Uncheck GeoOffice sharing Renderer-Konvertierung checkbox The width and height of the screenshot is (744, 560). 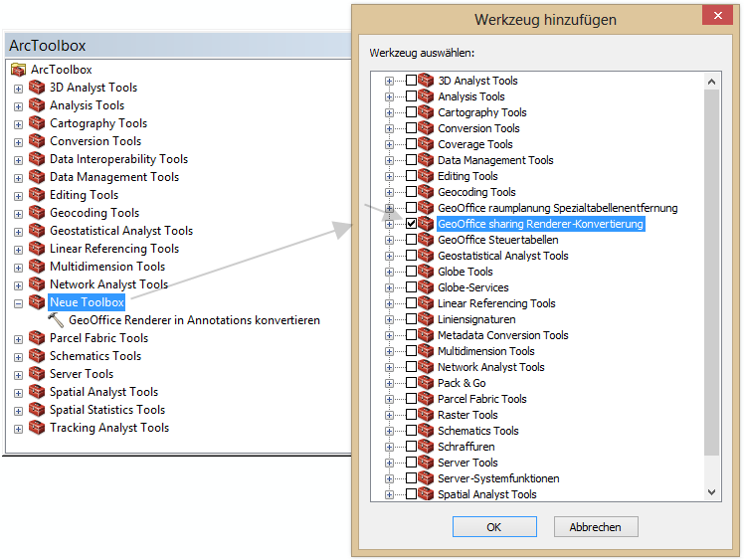[412, 224]
